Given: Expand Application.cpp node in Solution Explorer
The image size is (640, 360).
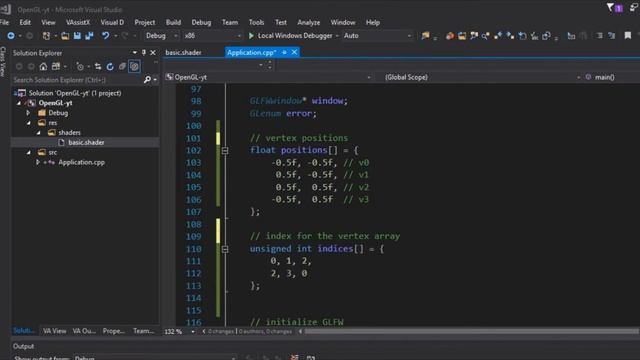Looking at the screenshot, I should 38,162.
